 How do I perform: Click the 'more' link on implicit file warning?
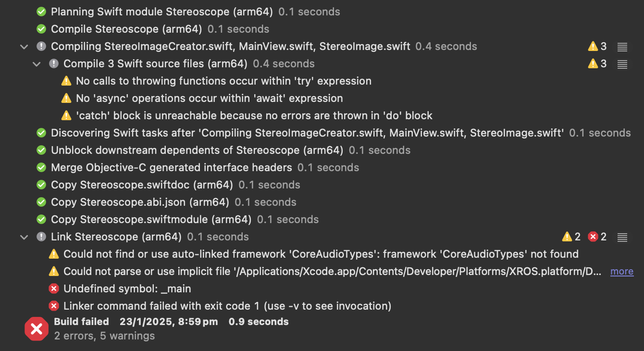(622, 271)
